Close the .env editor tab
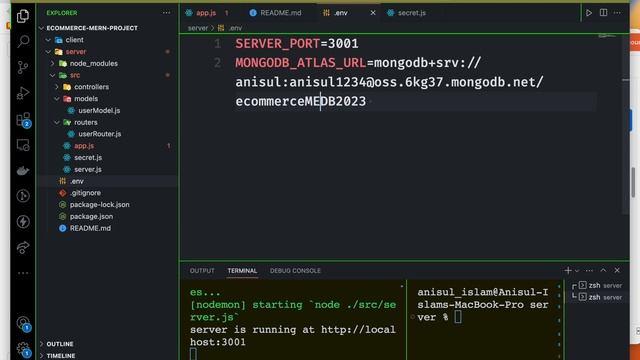Screen dimensions: 640x360 (x=373, y=13)
